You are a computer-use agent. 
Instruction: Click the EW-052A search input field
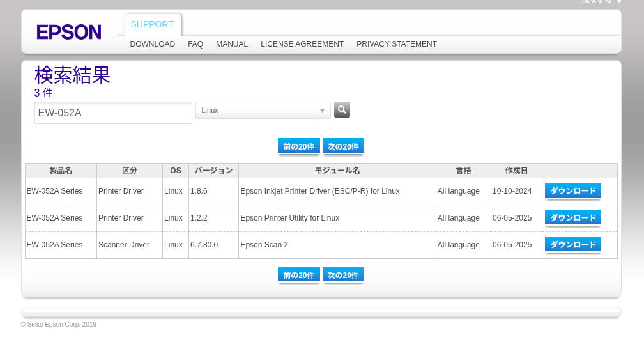113,113
